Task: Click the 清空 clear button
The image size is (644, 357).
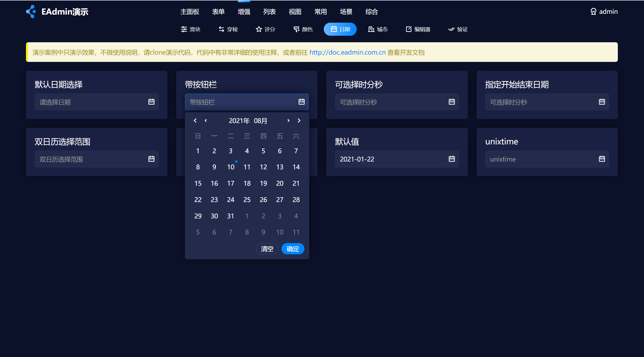Action: 267,249
